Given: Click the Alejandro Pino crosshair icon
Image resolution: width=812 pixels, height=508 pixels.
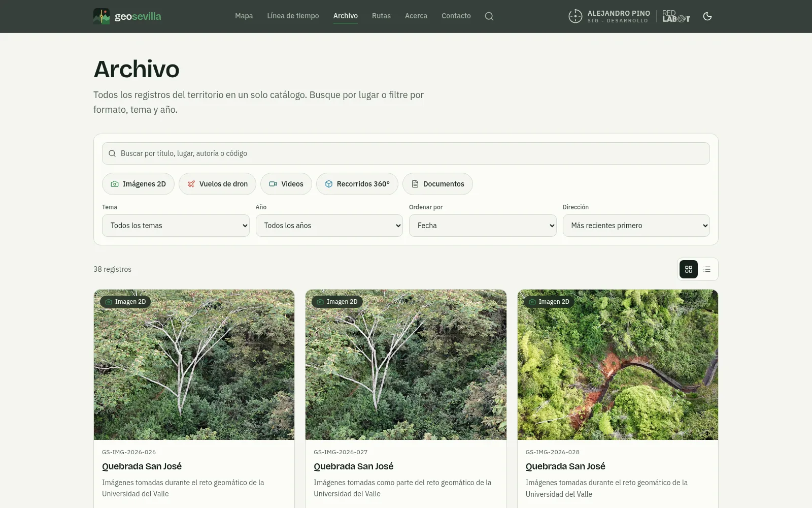Looking at the screenshot, I should pyautogui.click(x=575, y=16).
